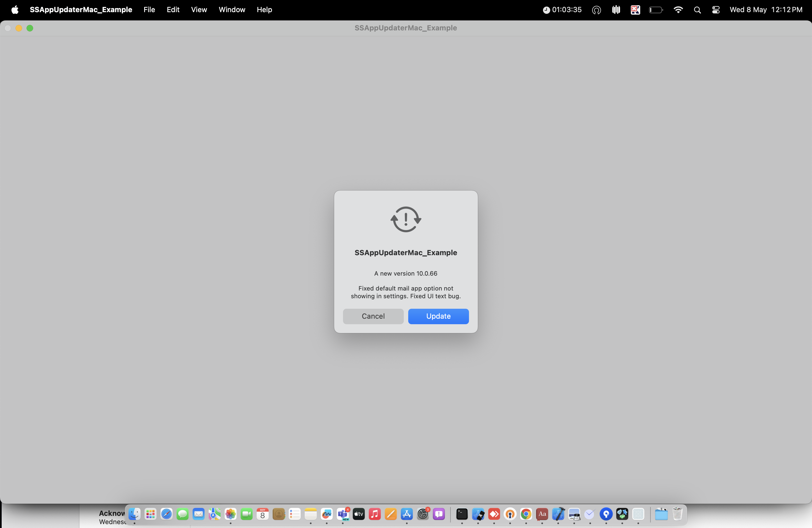
Task: Open System Settings gear in Dock
Action: coord(423,514)
